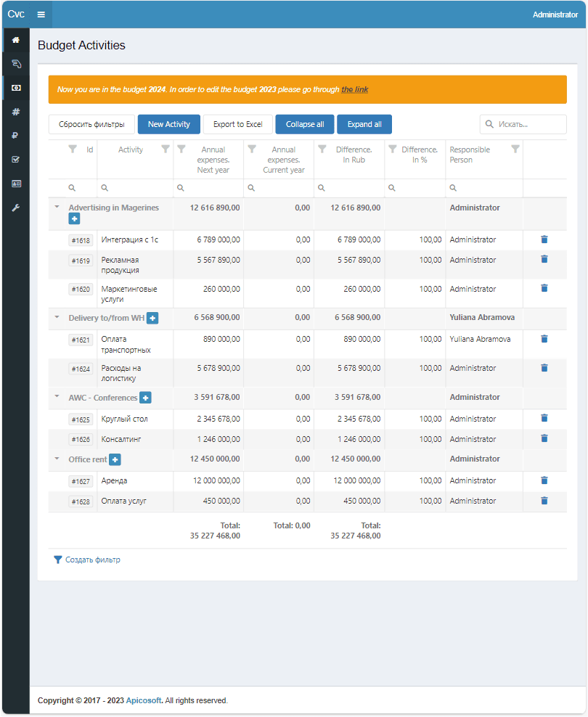Viewport: 588px width, 717px height.
Task: Open the ruble sign sidebar icon
Action: [x=16, y=136]
